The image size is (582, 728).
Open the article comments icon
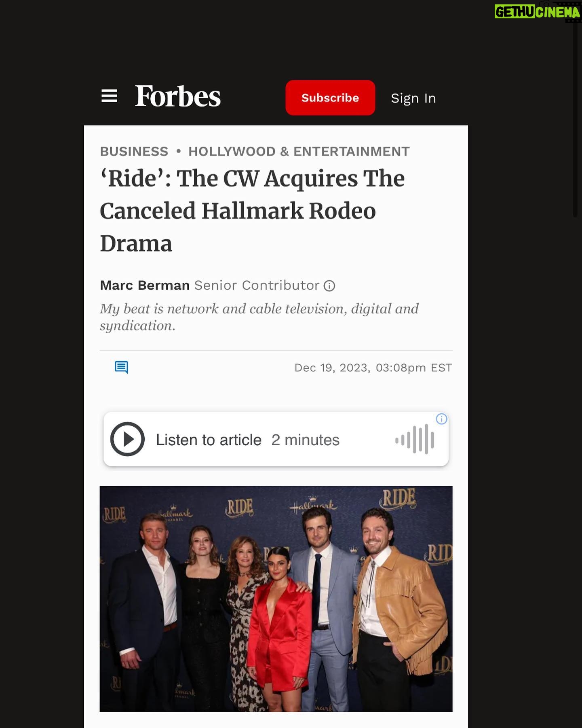(121, 367)
